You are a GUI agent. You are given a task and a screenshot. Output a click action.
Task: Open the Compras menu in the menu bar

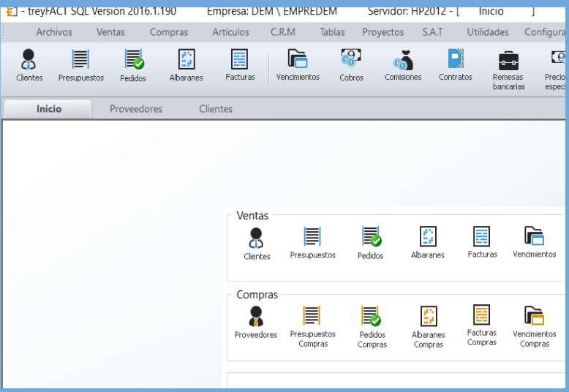[169, 32]
